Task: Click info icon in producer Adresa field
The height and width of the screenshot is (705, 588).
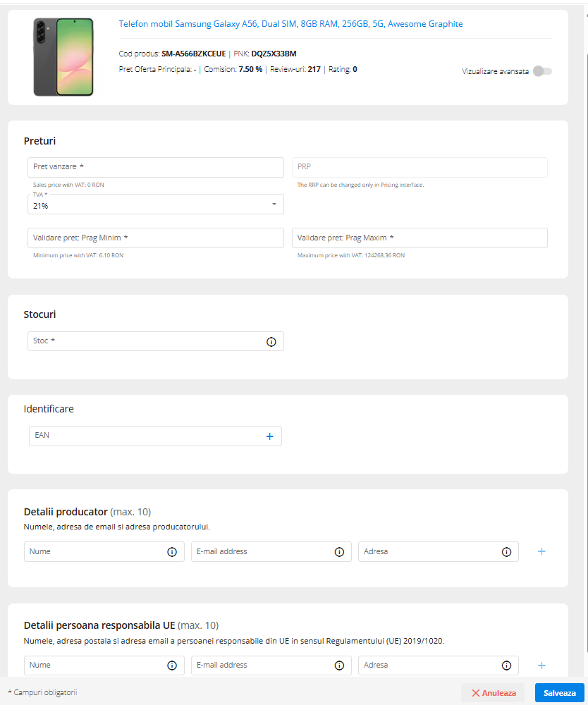Action: click(x=506, y=552)
